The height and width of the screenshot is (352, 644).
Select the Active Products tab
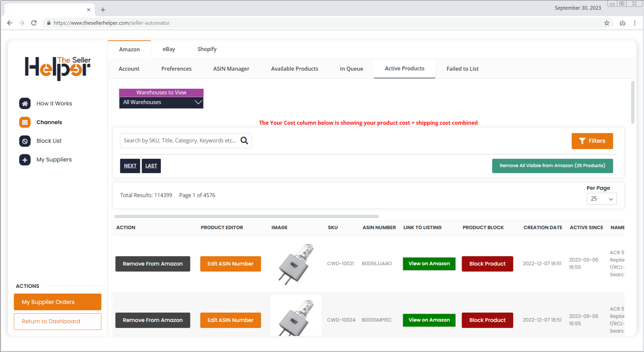(405, 68)
